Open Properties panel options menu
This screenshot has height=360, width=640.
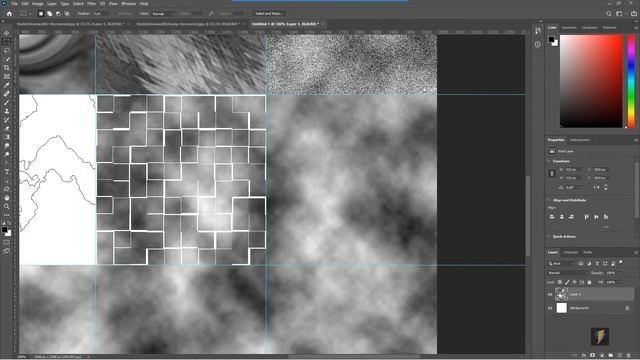pyautogui.click(x=636, y=140)
